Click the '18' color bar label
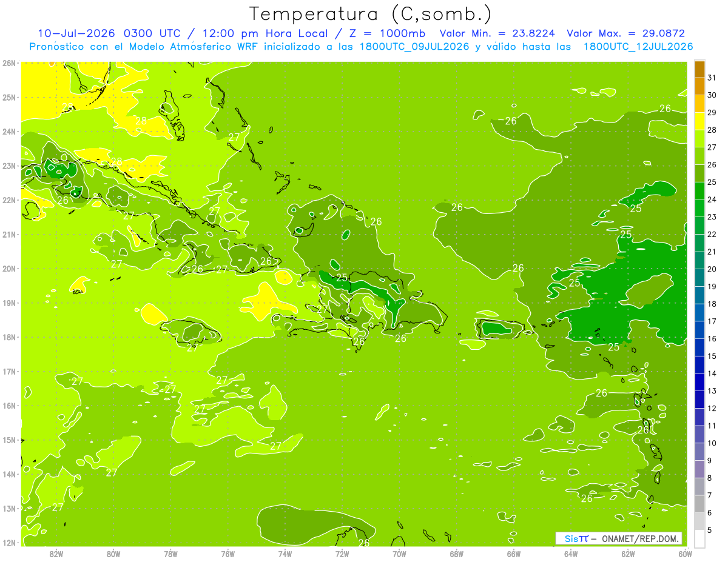The image size is (728, 562). (x=712, y=304)
